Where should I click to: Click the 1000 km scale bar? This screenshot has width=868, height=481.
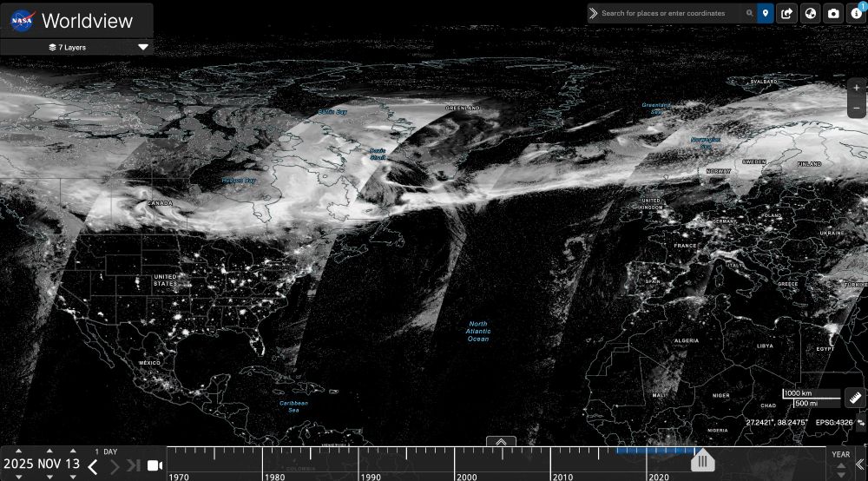pyautogui.click(x=811, y=393)
